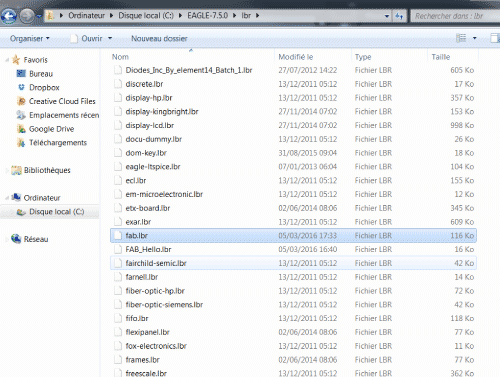This screenshot has height=377, width=500.
Task: Click the fab.lbr file icon
Action: point(118,235)
